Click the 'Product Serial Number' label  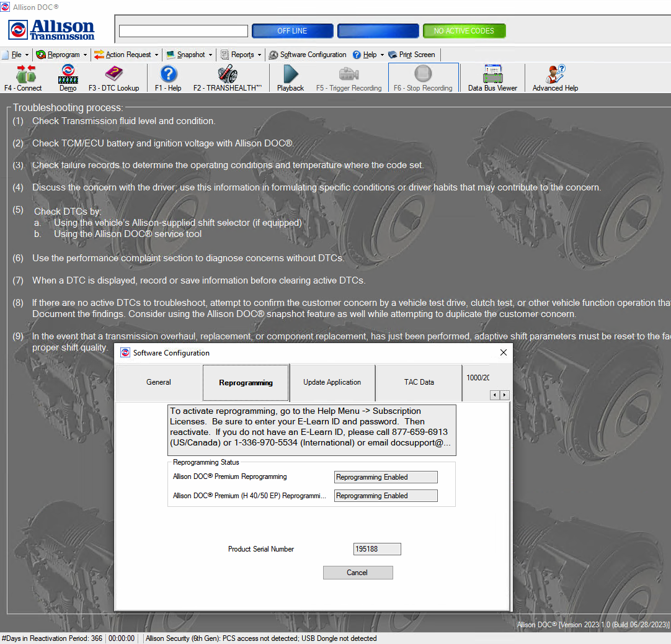click(x=261, y=549)
